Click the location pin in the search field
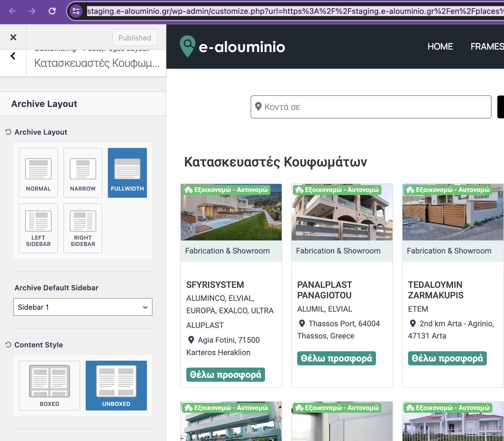This screenshot has width=504, height=441. pos(258,107)
